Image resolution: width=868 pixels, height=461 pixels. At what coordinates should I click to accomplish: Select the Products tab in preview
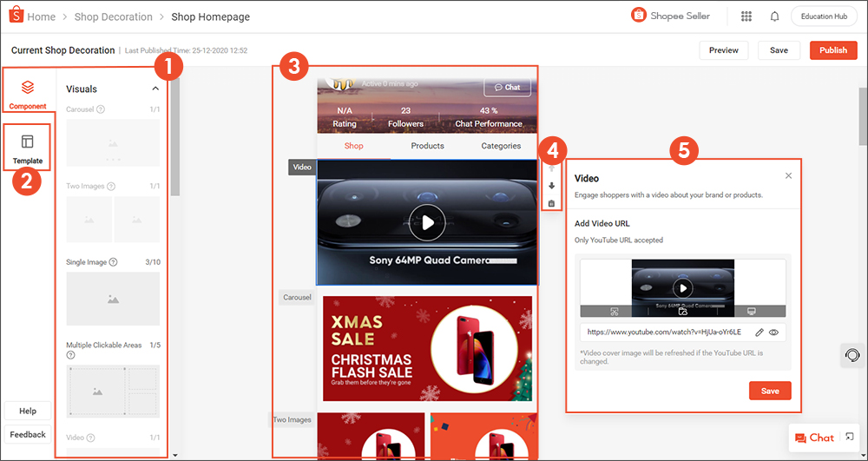pos(427,146)
